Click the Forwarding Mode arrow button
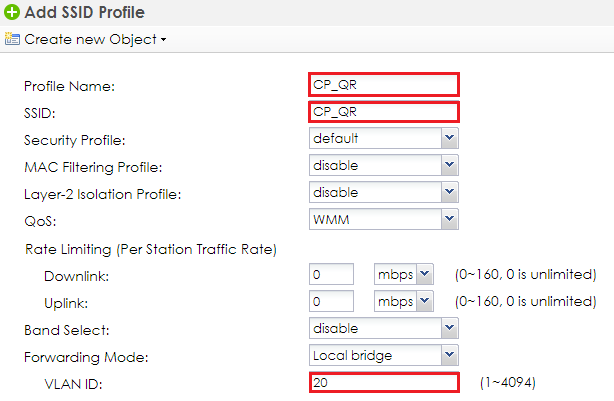This screenshot has width=614, height=401. (450, 355)
